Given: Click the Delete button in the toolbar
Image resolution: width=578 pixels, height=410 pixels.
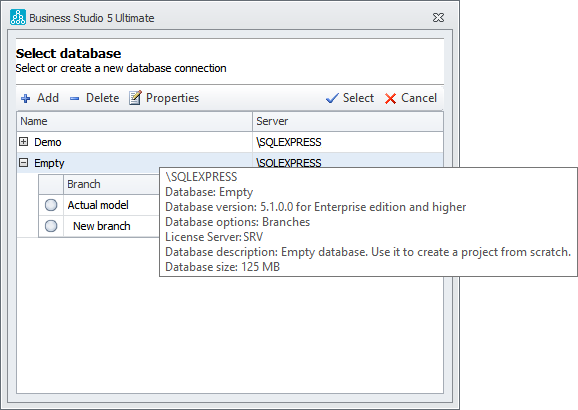Looking at the screenshot, I should [x=95, y=98].
